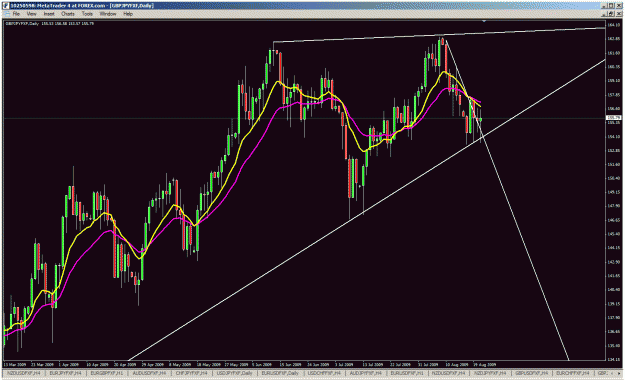
Task: Switch to the NZDJPYFXF,H4 chart tab
Action: (489, 373)
